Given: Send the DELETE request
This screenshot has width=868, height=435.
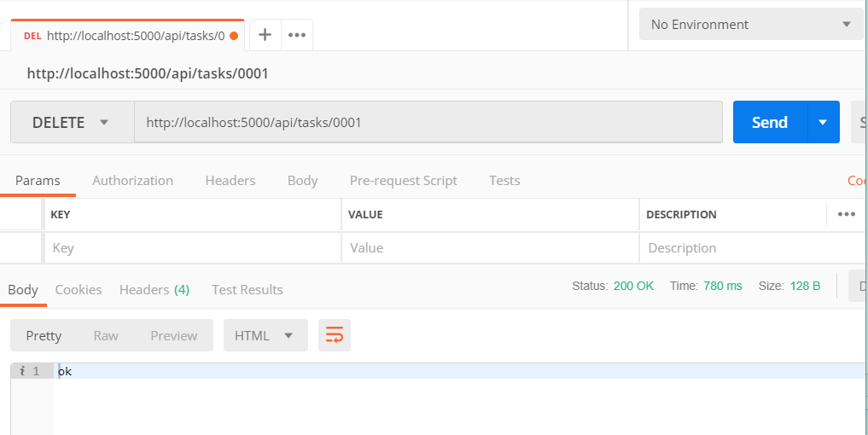Looking at the screenshot, I should (x=770, y=122).
